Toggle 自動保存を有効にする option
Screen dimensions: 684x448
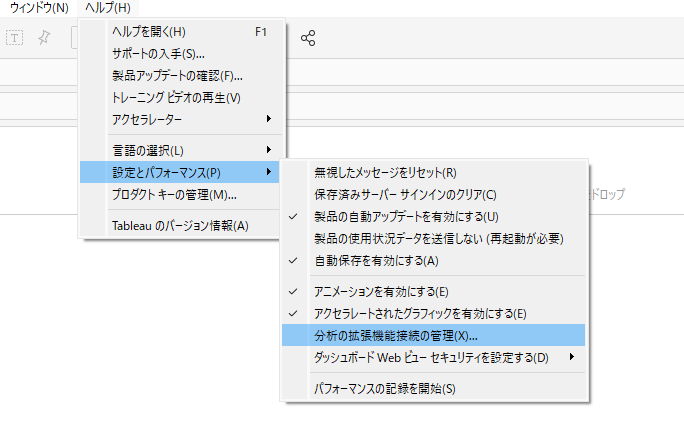[376, 260]
